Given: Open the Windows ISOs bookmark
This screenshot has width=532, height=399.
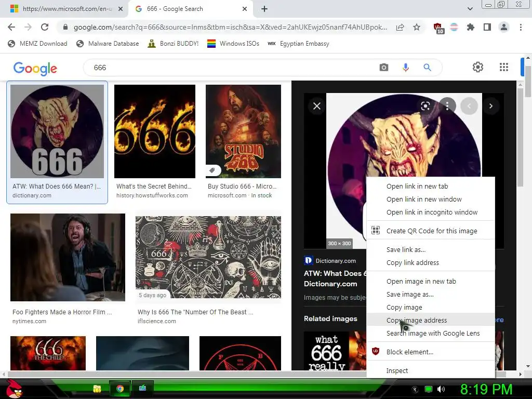Looking at the screenshot, I should click(x=233, y=44).
